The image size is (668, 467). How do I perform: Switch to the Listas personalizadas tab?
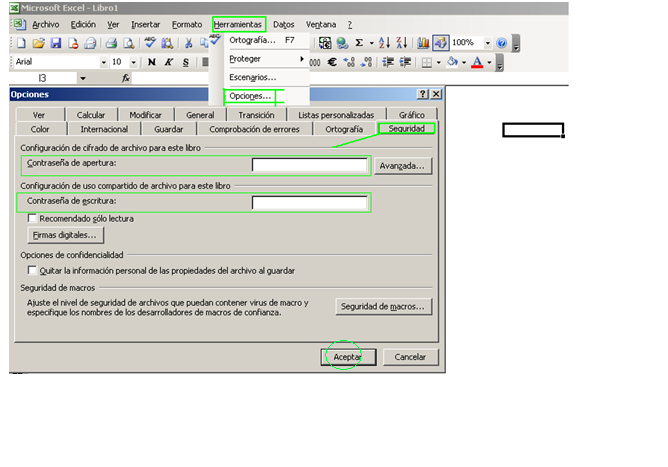click(x=336, y=115)
